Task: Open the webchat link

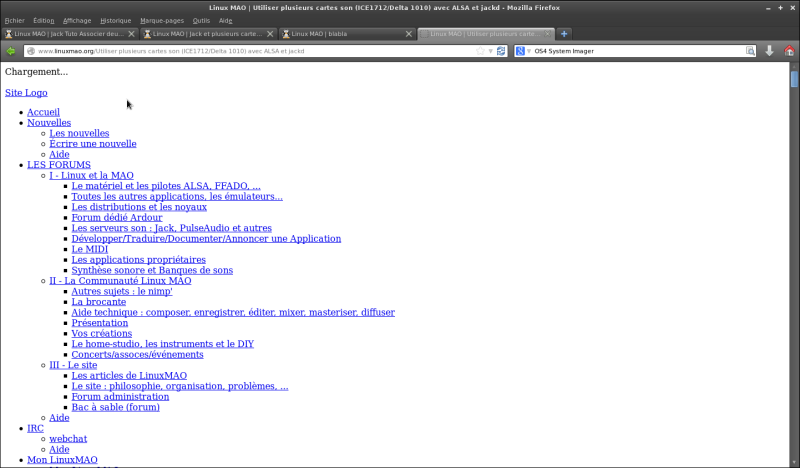Action: point(68,439)
